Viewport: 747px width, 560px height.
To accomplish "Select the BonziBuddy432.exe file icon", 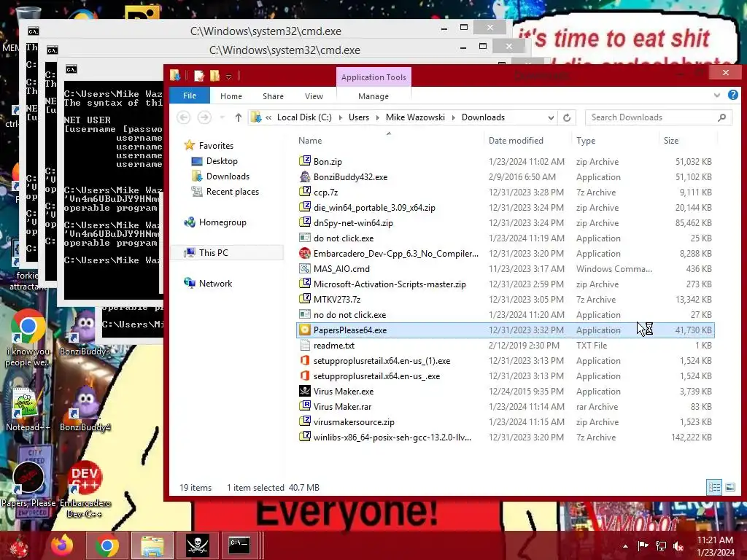I will (305, 176).
